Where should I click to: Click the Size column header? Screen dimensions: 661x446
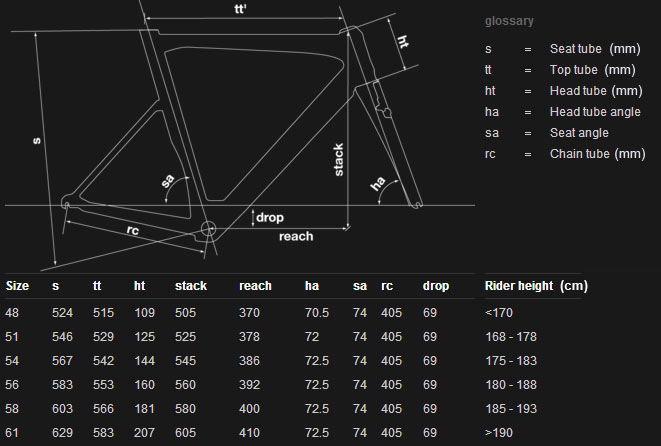pos(18,286)
